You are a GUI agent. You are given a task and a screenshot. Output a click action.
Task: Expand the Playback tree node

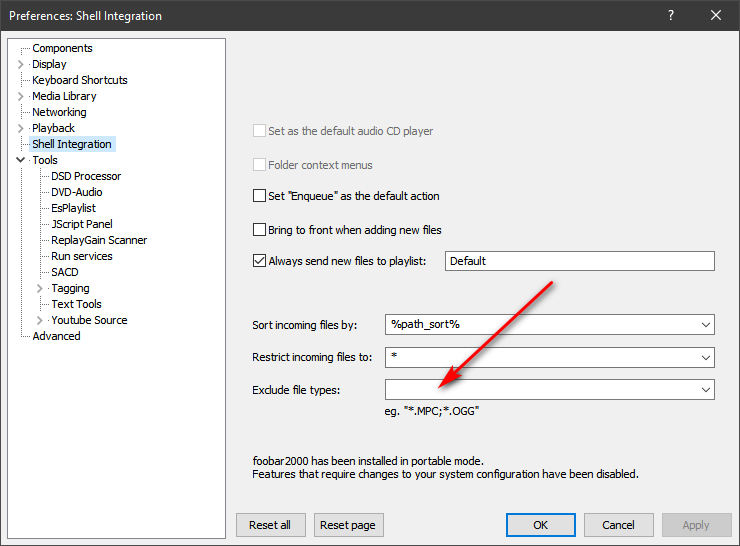click(x=20, y=128)
